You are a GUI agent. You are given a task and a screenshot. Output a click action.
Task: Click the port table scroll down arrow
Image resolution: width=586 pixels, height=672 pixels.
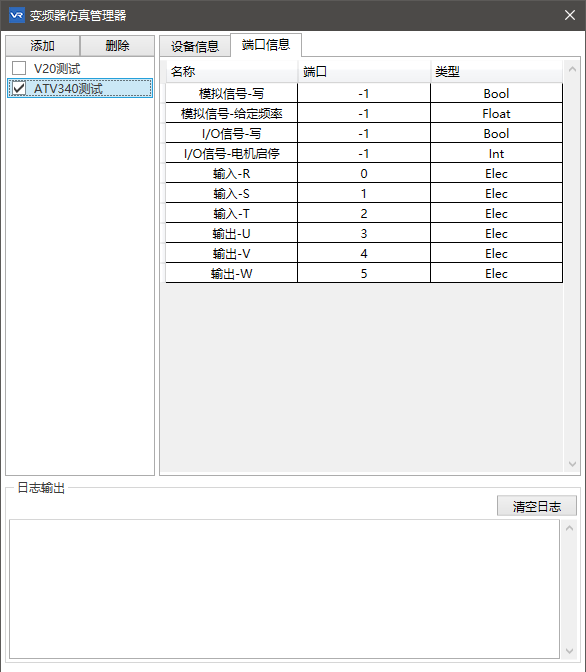point(572,464)
